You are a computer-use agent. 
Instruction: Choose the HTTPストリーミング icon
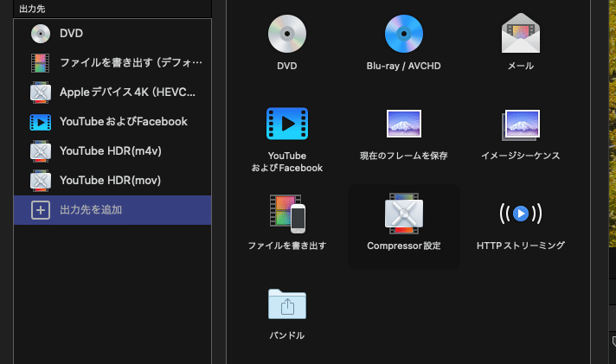(521, 214)
